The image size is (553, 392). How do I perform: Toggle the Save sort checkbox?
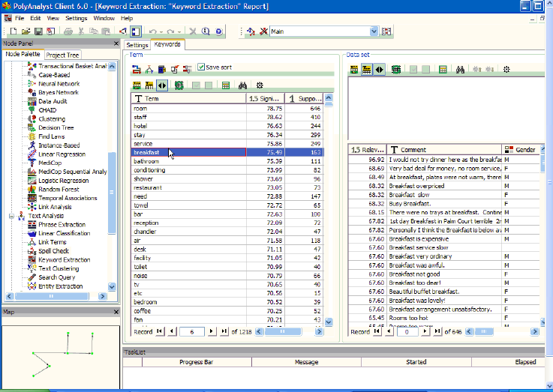pos(201,67)
